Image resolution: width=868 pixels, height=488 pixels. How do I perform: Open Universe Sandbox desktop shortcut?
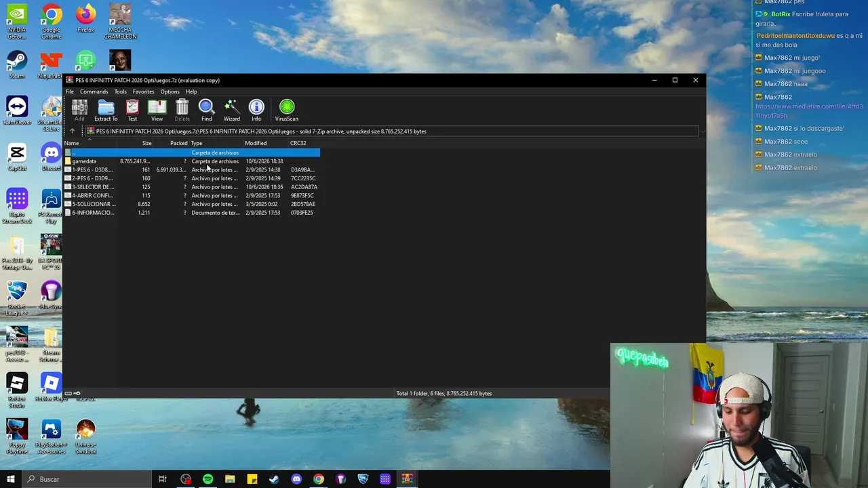click(x=85, y=436)
